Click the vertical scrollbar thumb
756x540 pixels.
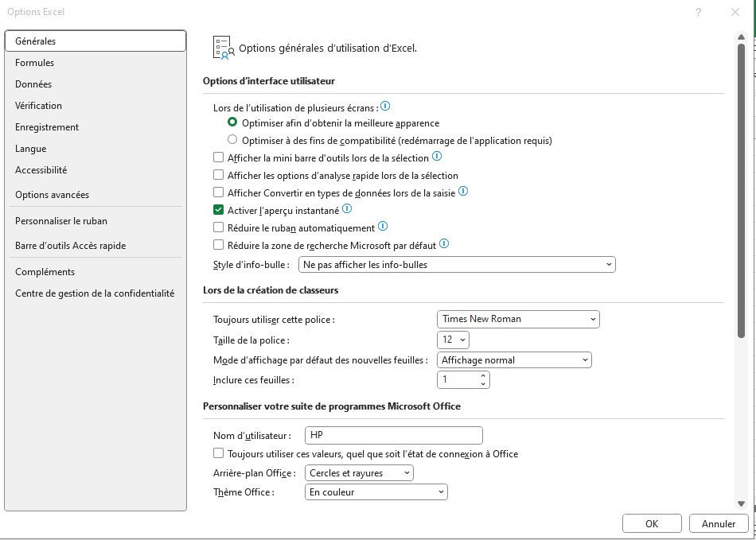[x=741, y=191]
